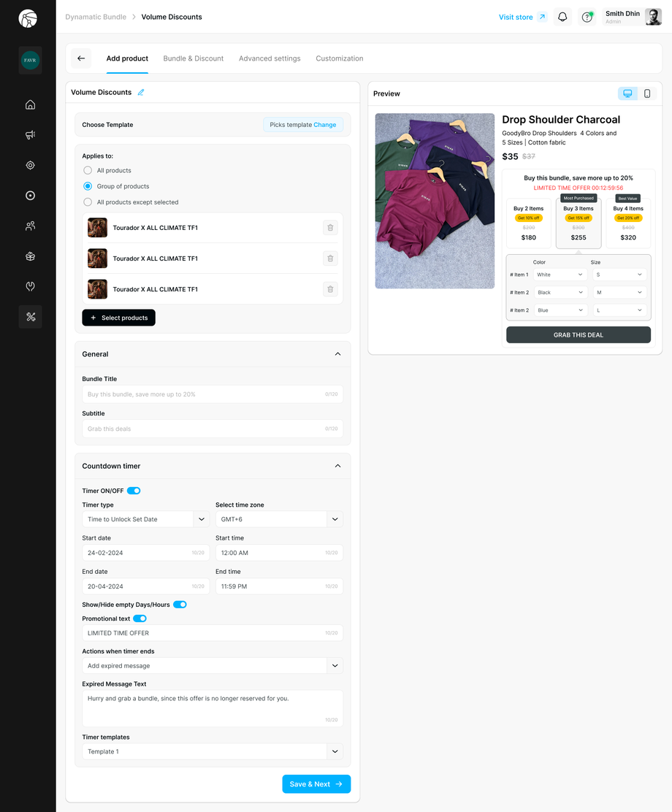
Task: Click the gift bundle icon in sidebar
Action: point(30,256)
